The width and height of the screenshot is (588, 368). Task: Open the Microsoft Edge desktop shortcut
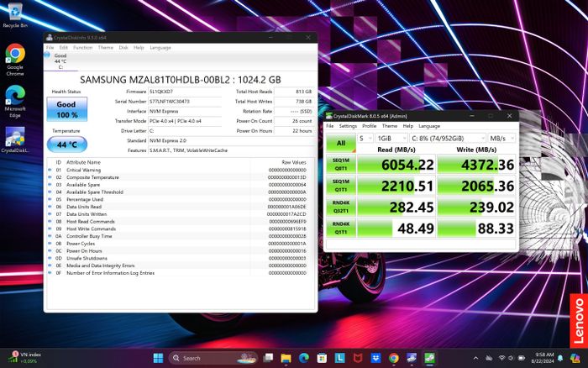click(x=15, y=102)
